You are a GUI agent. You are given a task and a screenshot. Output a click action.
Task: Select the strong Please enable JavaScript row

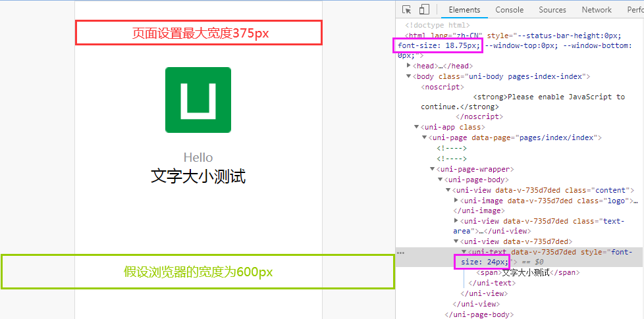[x=523, y=102]
